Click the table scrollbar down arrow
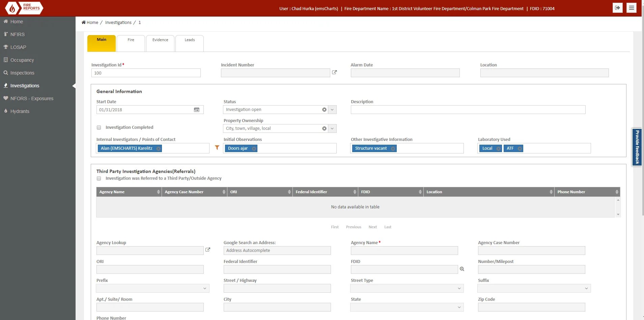Image resolution: width=644 pixels, height=320 pixels. coord(618,214)
